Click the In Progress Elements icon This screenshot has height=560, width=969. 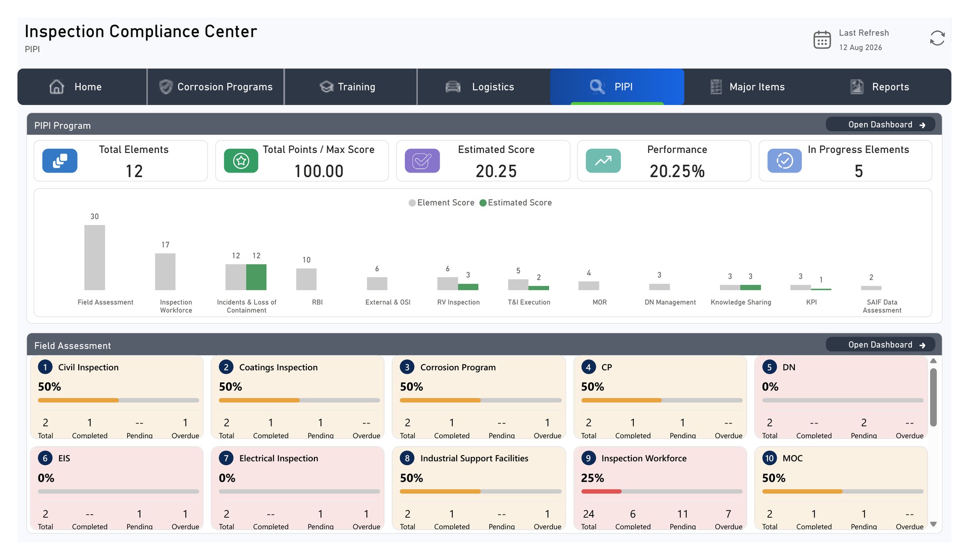785,161
